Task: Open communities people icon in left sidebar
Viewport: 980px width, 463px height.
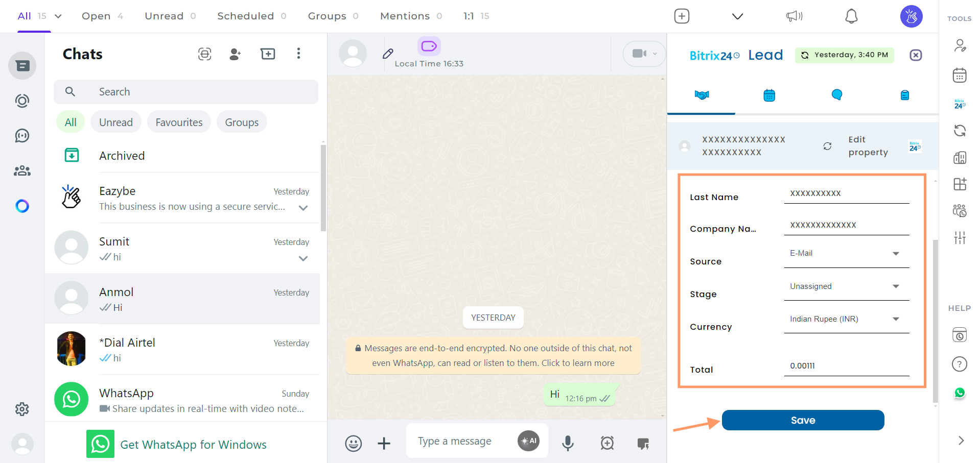Action: [x=22, y=170]
